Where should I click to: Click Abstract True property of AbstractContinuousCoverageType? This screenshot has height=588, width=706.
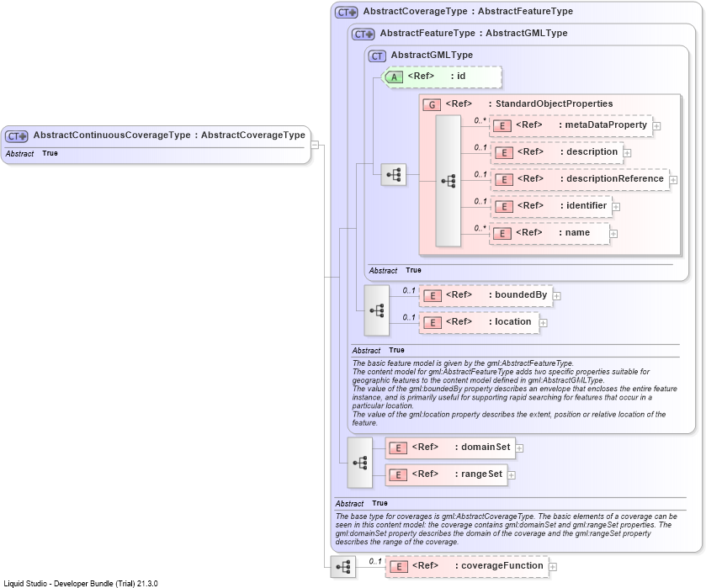pos(31,154)
